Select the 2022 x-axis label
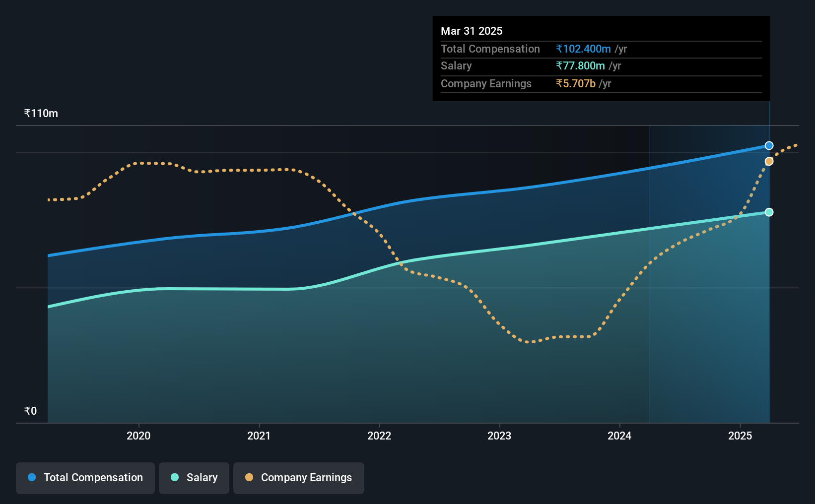Image resolution: width=815 pixels, height=504 pixels. point(379,436)
